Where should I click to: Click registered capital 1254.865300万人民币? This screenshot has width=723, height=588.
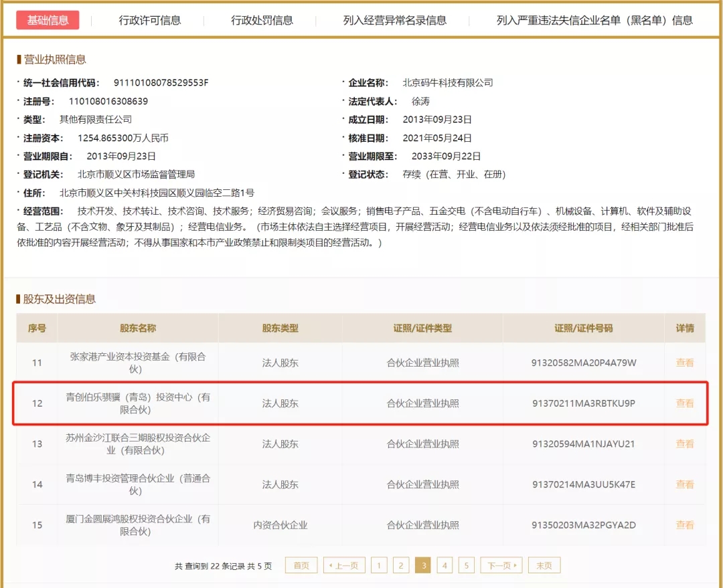(x=123, y=138)
